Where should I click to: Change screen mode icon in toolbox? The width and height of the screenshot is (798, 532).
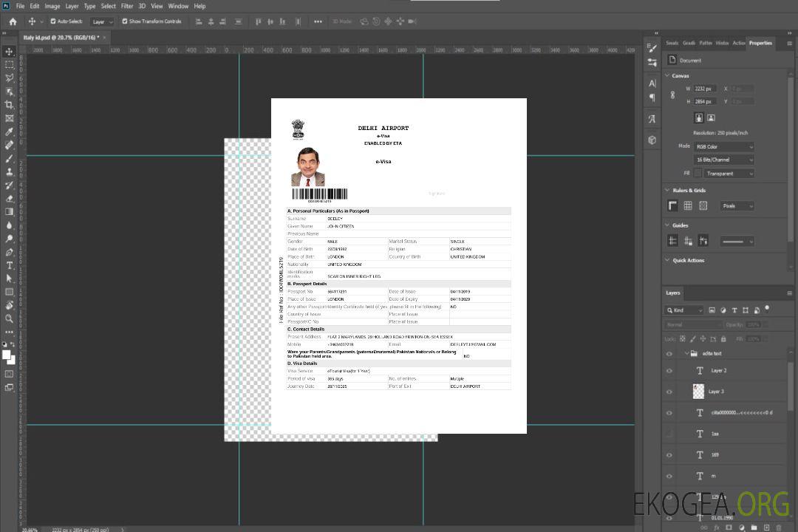coord(9,387)
